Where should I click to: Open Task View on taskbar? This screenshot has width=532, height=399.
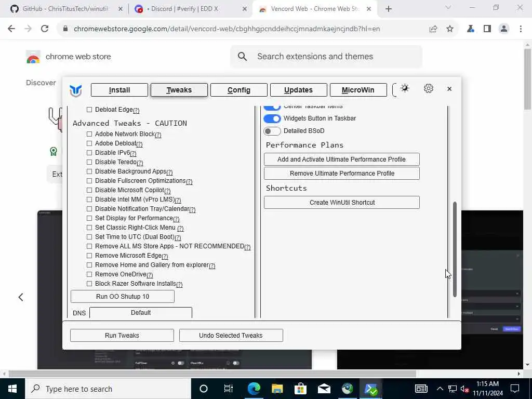tap(229, 389)
